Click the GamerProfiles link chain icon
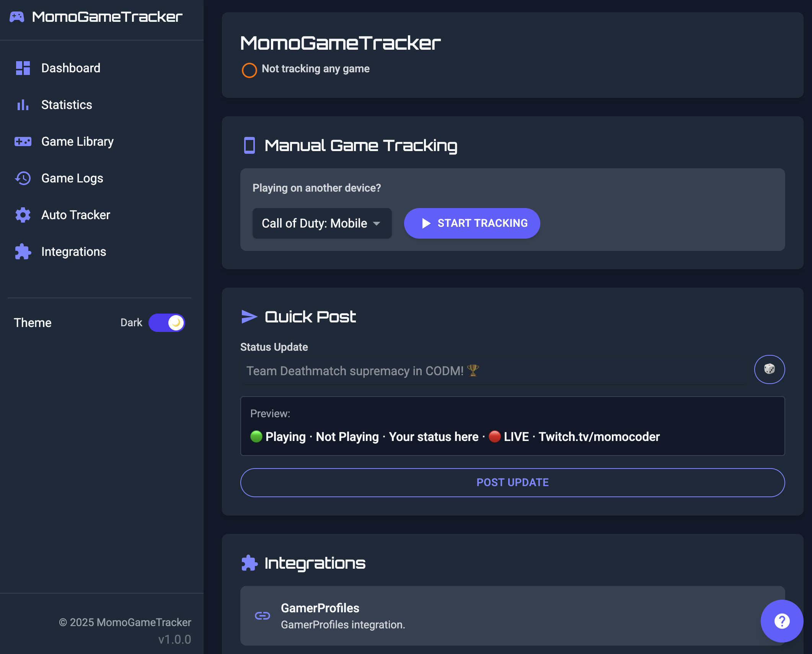The width and height of the screenshot is (812, 654). pos(263,616)
